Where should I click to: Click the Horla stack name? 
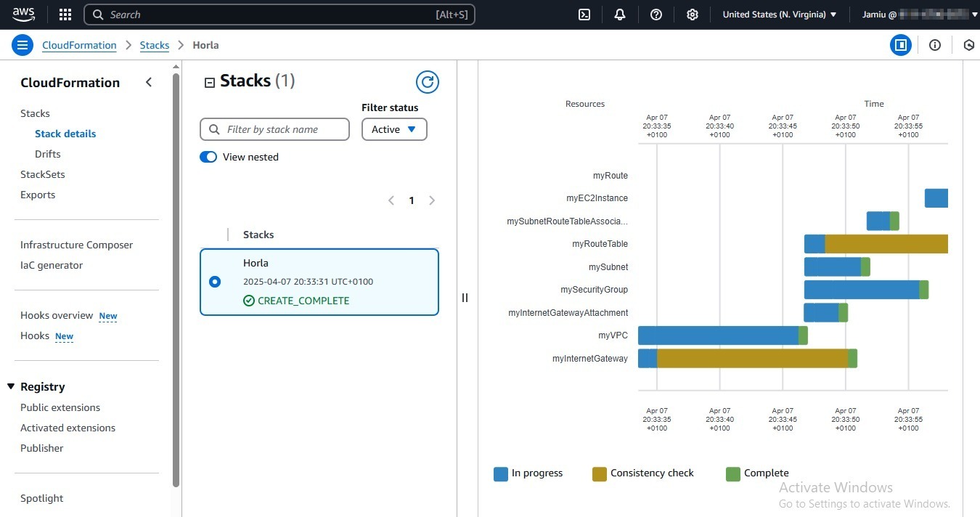pos(256,263)
